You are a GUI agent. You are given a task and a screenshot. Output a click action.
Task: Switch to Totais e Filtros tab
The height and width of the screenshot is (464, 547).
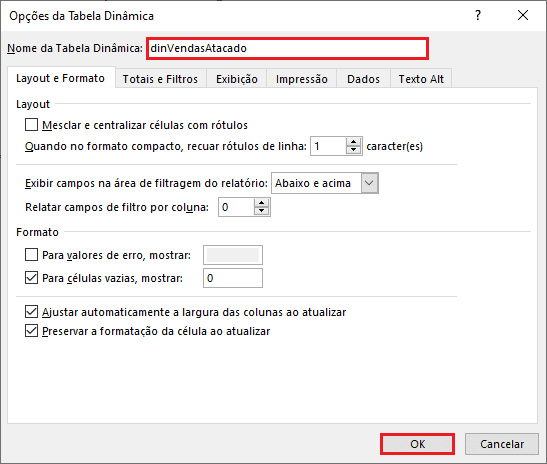point(160,79)
